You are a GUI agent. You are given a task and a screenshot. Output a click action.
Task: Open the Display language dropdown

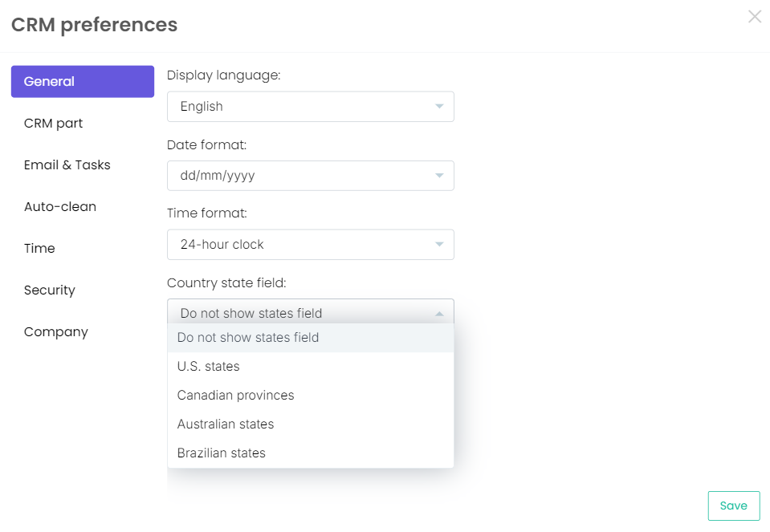click(x=310, y=107)
